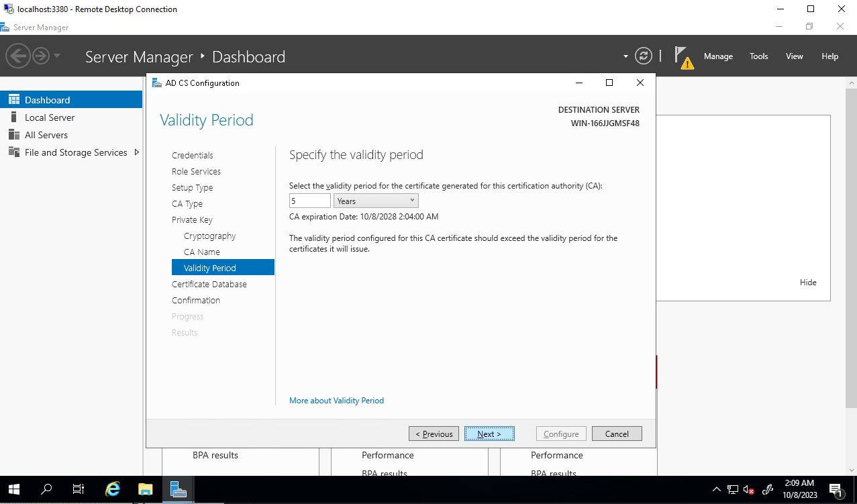The height and width of the screenshot is (504, 857).
Task: Open More about Validity Period link
Action: pyautogui.click(x=336, y=401)
